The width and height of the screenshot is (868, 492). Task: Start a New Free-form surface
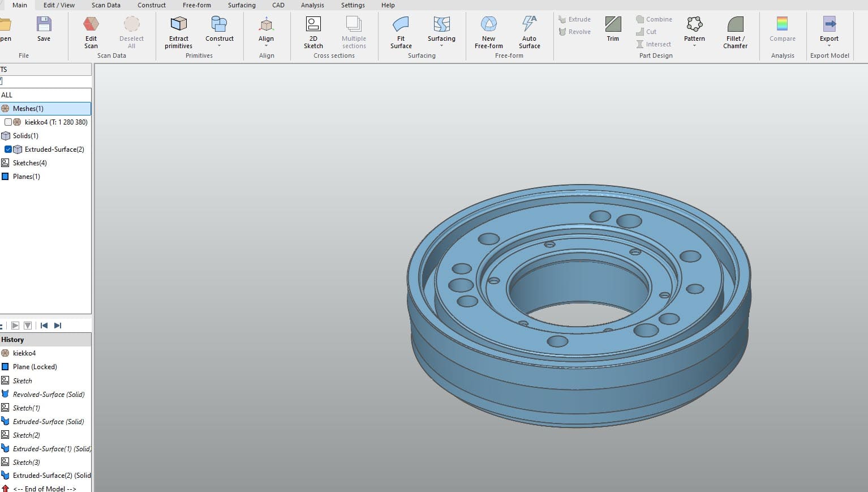(x=488, y=25)
